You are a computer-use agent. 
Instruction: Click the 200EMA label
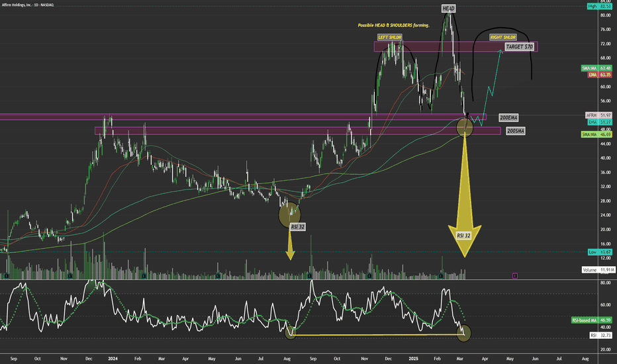point(508,118)
